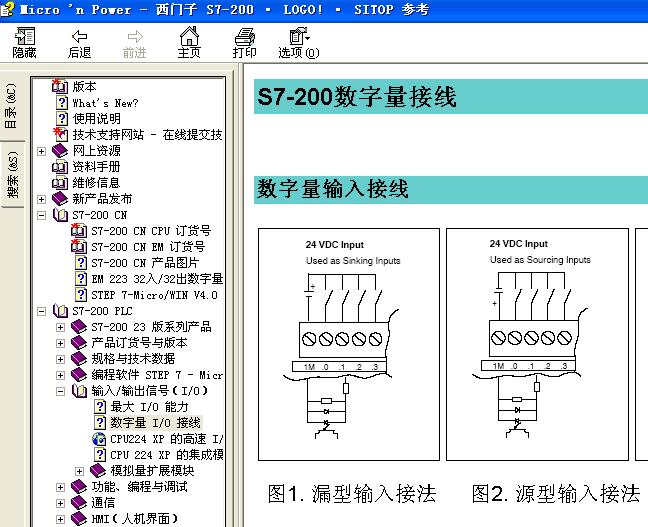The width and height of the screenshot is (648, 527).
Task: Click the 网上资源 purple book icon
Action: point(60,150)
